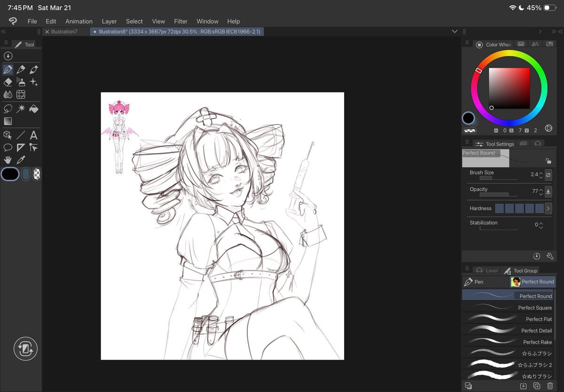Select the Pen tool in the tool palette
564x392 pixels.
click(8, 70)
